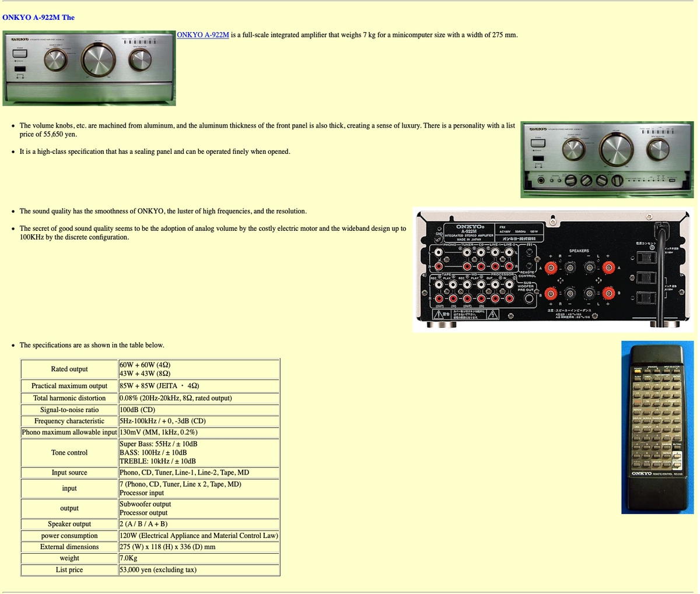Click the front panel amplifier photo

[x=89, y=68]
